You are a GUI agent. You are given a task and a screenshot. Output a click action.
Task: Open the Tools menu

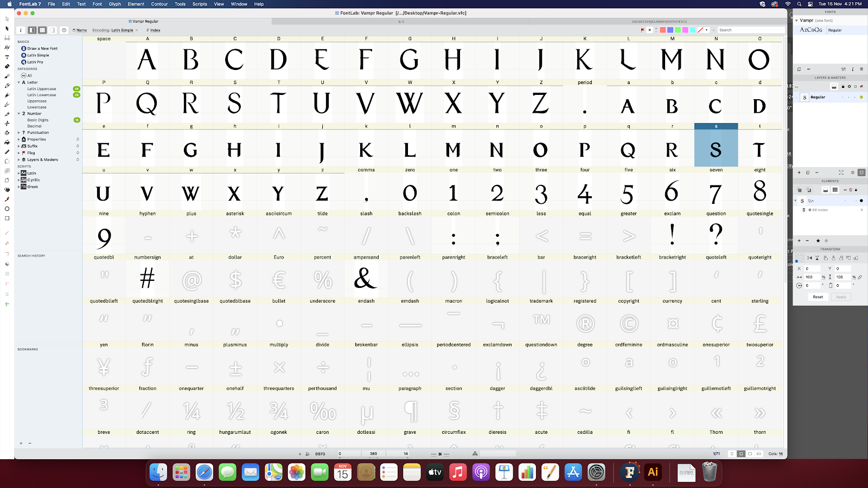pos(180,4)
